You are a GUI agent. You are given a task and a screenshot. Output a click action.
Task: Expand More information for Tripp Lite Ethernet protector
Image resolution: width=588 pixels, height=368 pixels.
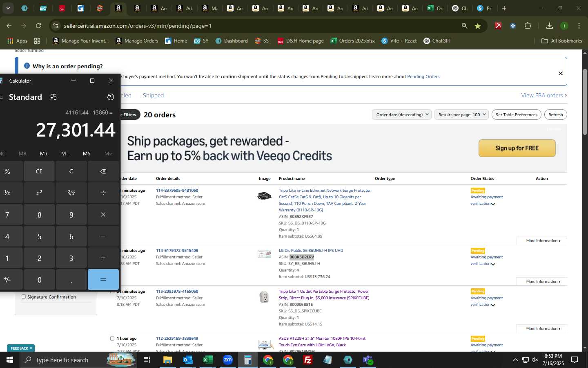(541, 241)
